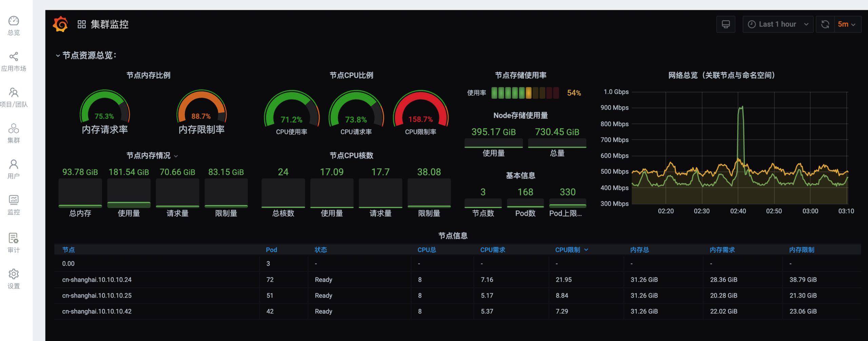Open the 节点内存情况 panel menu chevron
Viewport: 868px width, 341px height.
176,156
